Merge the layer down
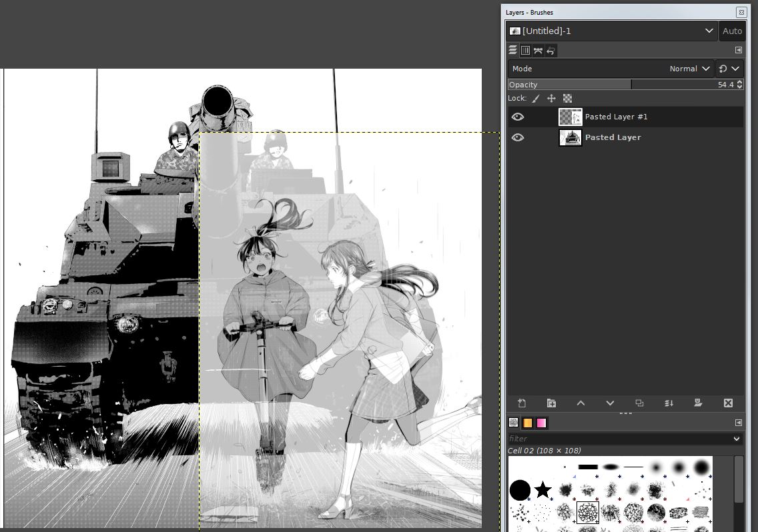Image resolution: width=758 pixels, height=532 pixels. click(669, 403)
